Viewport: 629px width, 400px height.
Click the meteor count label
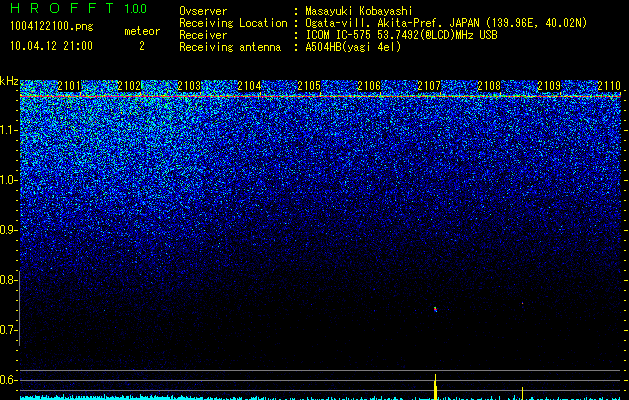point(142,31)
